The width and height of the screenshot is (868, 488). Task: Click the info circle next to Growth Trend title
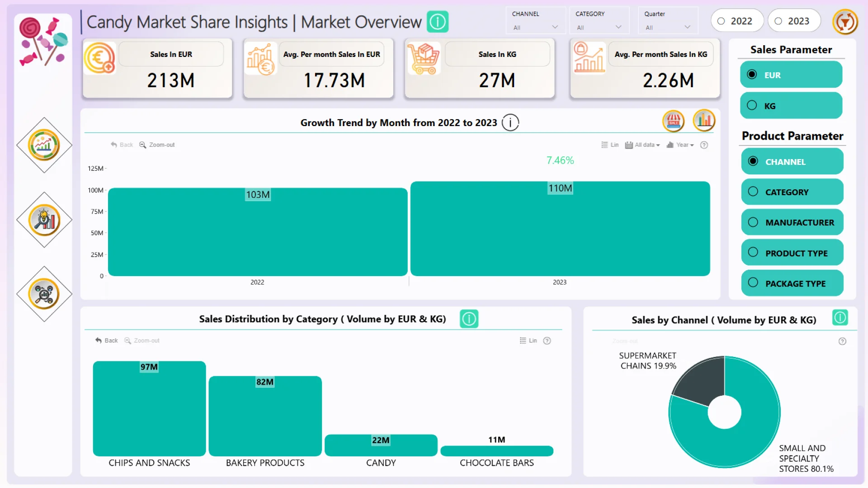click(x=510, y=122)
